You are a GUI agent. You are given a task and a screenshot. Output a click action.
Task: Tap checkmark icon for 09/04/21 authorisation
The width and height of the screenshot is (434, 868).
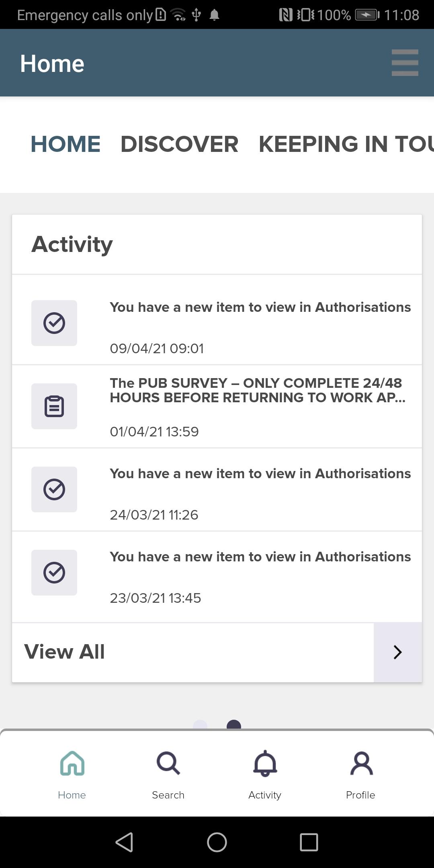[54, 323]
